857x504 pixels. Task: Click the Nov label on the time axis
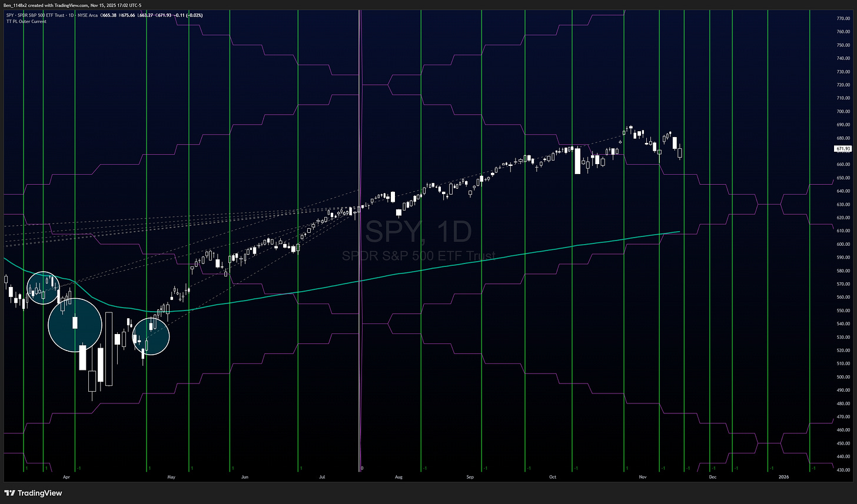click(x=642, y=476)
